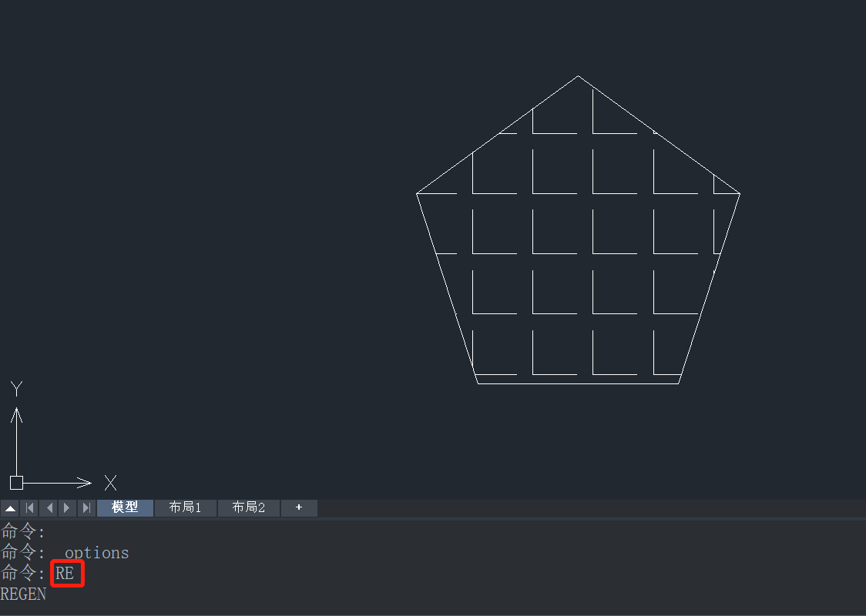Click the X axis label of the UCS icon
The image size is (866, 616).
coord(110,483)
